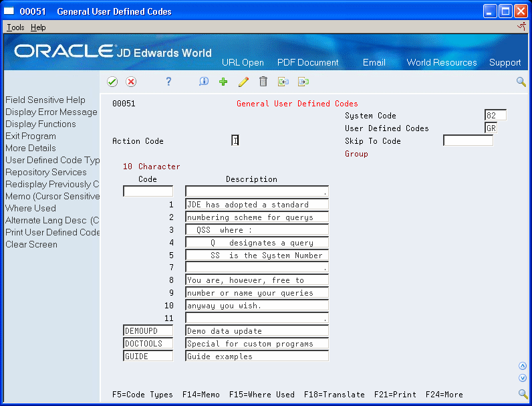The width and height of the screenshot is (532, 406).
Task: Click the URL Open link
Action: (x=243, y=62)
